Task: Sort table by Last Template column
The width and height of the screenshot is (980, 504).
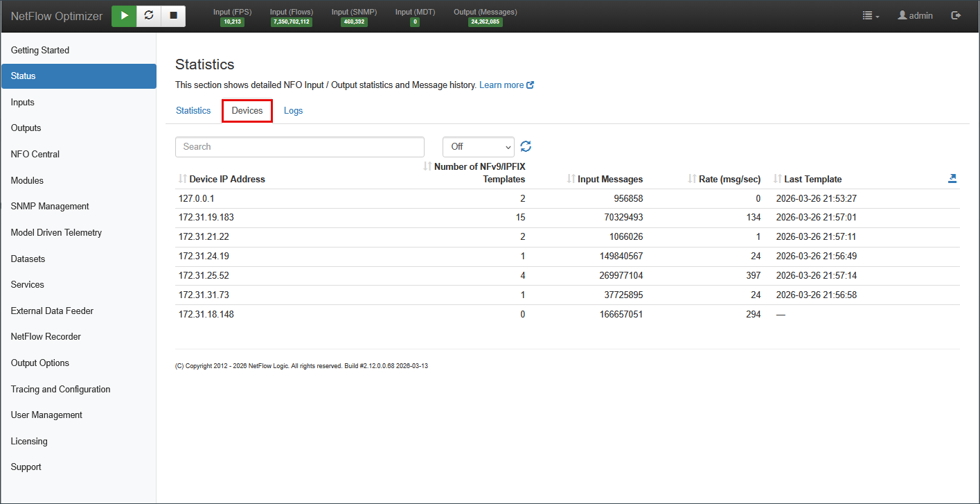Action: coord(812,179)
